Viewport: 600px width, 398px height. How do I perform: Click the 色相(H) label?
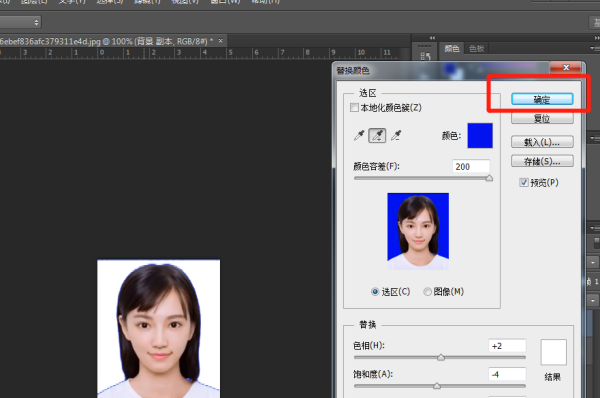coord(368,346)
